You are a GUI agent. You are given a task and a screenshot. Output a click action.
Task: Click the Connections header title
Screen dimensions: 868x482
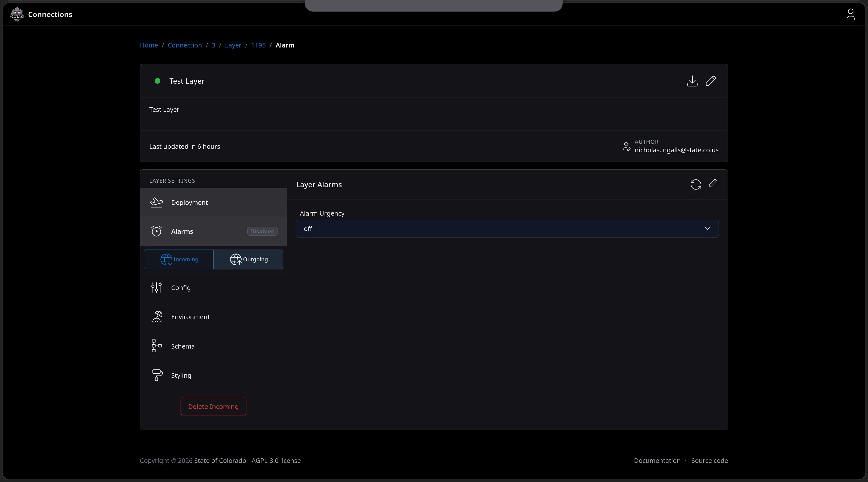[x=50, y=15]
